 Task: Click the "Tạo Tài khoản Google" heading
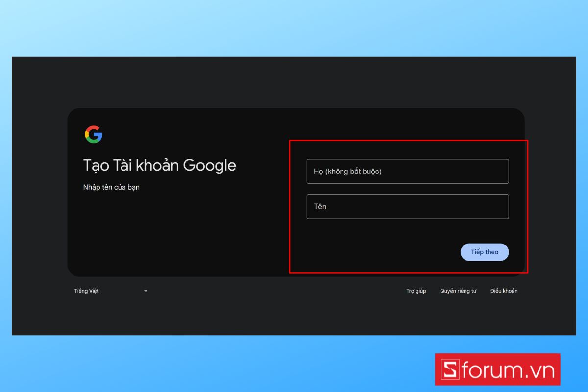(160, 166)
